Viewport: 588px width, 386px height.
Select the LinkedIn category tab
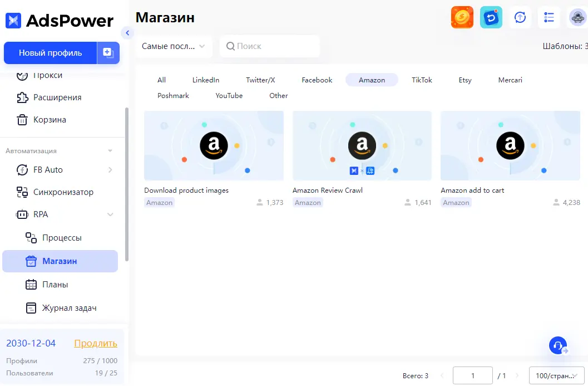206,80
